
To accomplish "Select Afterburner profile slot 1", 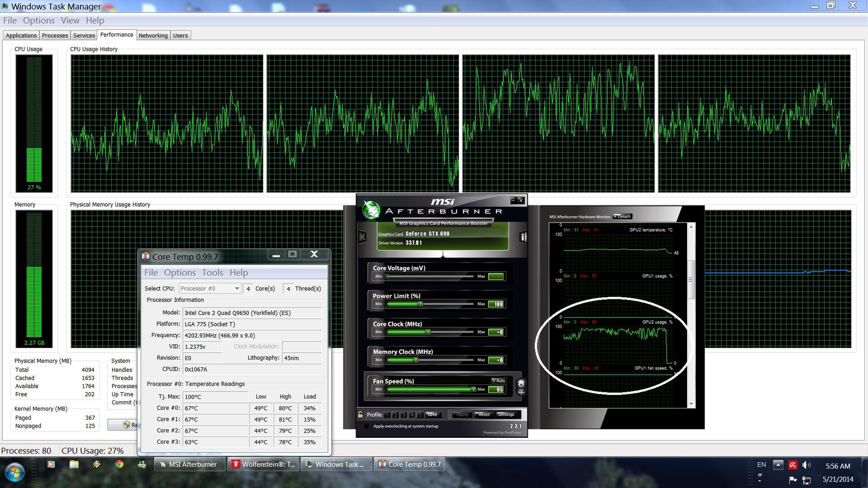I will click(x=387, y=415).
